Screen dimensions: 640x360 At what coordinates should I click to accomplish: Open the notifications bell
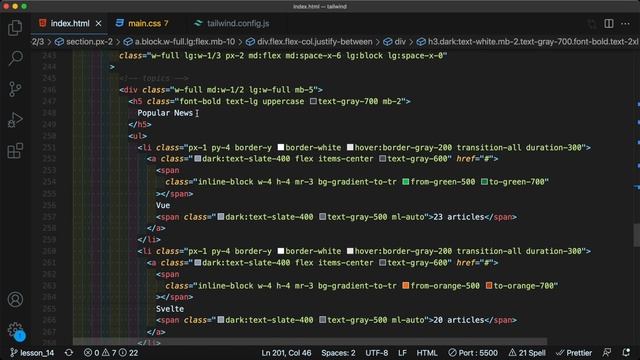626,353
